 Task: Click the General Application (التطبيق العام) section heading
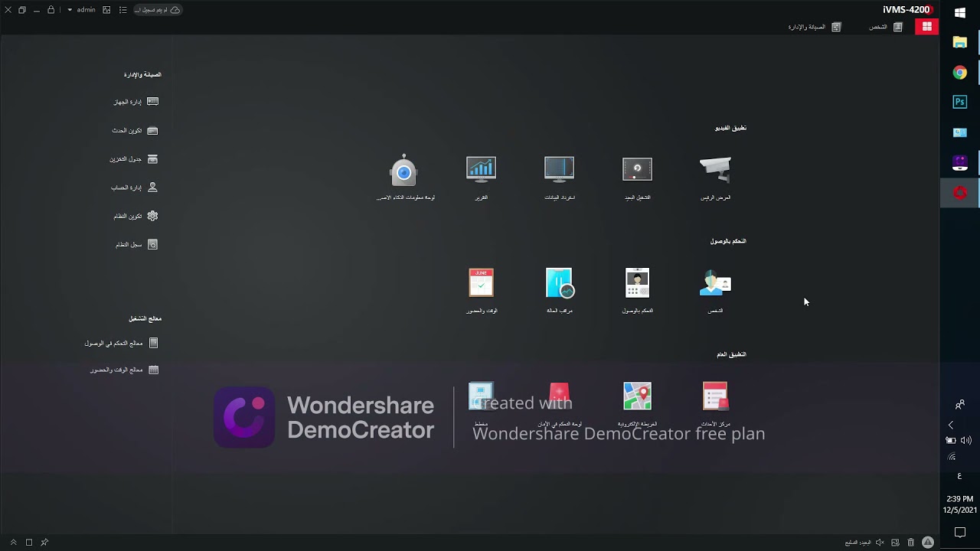click(x=731, y=354)
